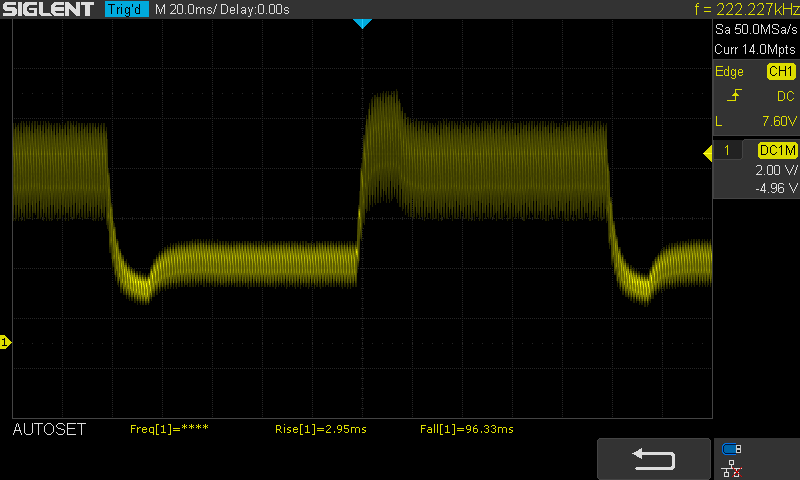Click the 2.00 V/ vertical scale

pyautogui.click(x=776, y=170)
